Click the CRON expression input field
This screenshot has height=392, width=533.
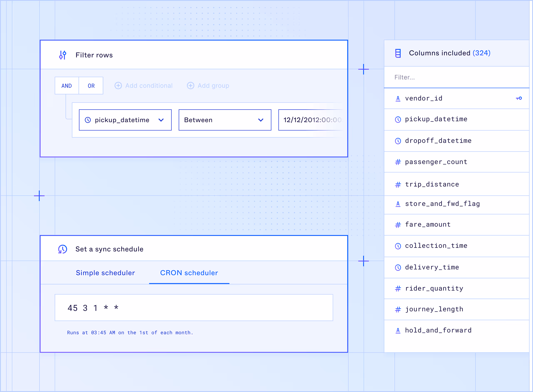[194, 308]
